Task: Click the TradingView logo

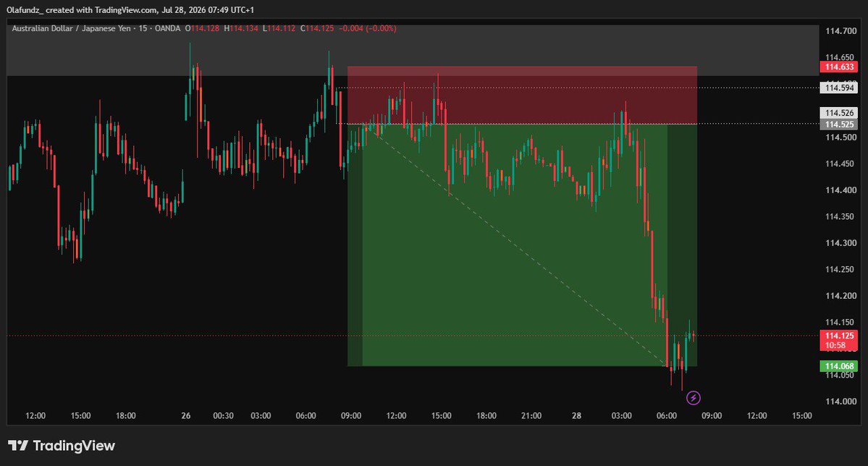Action: (62, 446)
